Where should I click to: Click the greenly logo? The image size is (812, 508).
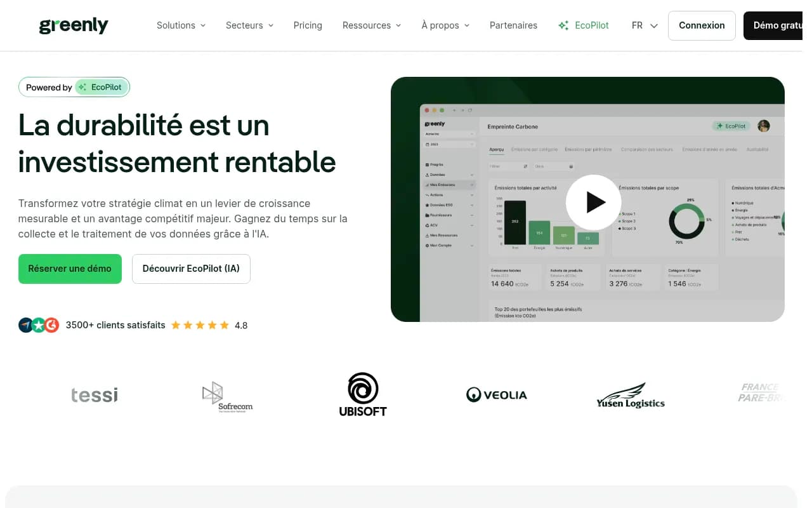click(x=74, y=25)
